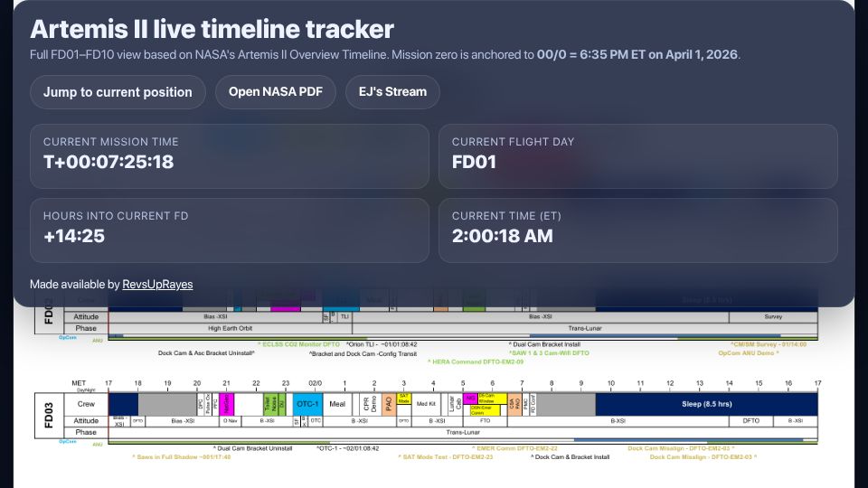
Task: Click the Dock Cam & Bracket Install note
Action: coord(571,457)
